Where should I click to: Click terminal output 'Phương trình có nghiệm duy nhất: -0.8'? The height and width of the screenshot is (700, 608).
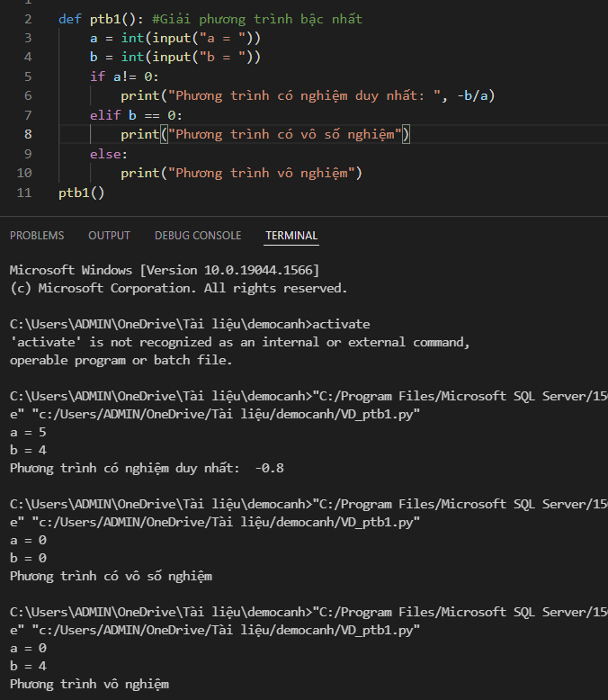pyautogui.click(x=147, y=468)
